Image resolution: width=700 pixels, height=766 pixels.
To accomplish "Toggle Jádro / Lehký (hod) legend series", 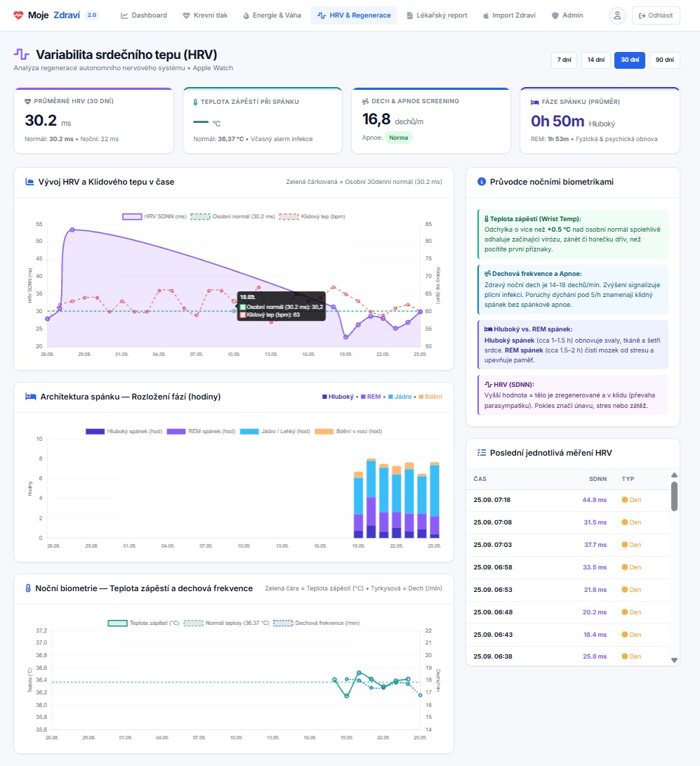I will (x=275, y=431).
